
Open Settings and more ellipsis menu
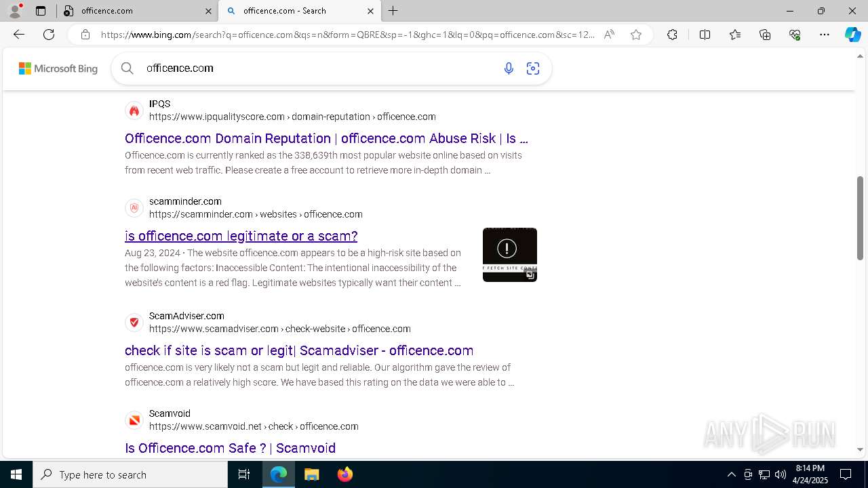(x=825, y=35)
